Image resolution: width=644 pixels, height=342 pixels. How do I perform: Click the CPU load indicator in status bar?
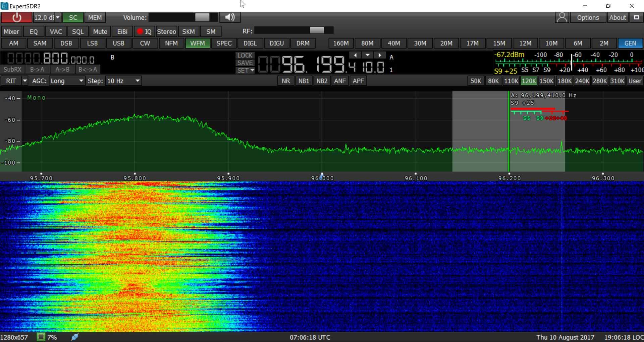pos(41,337)
